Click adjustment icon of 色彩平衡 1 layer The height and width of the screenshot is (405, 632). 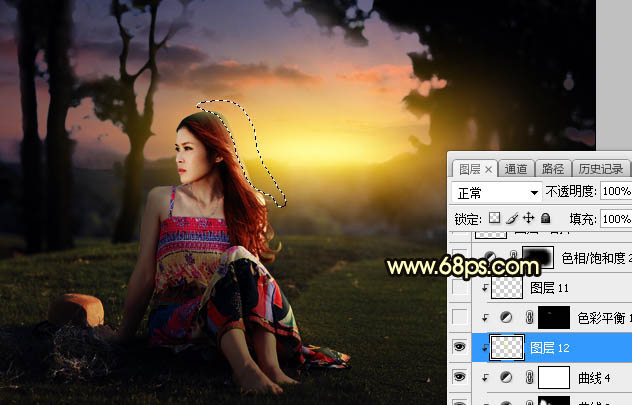pyautogui.click(x=505, y=318)
